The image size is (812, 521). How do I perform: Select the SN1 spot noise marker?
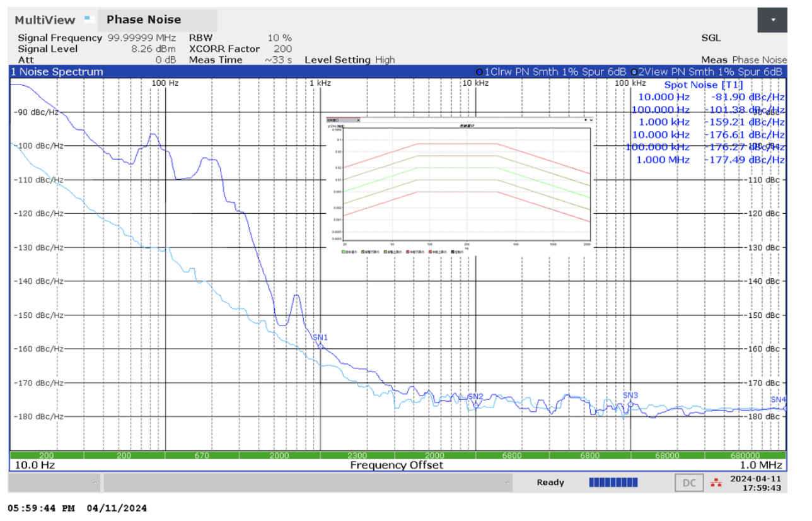320,345
